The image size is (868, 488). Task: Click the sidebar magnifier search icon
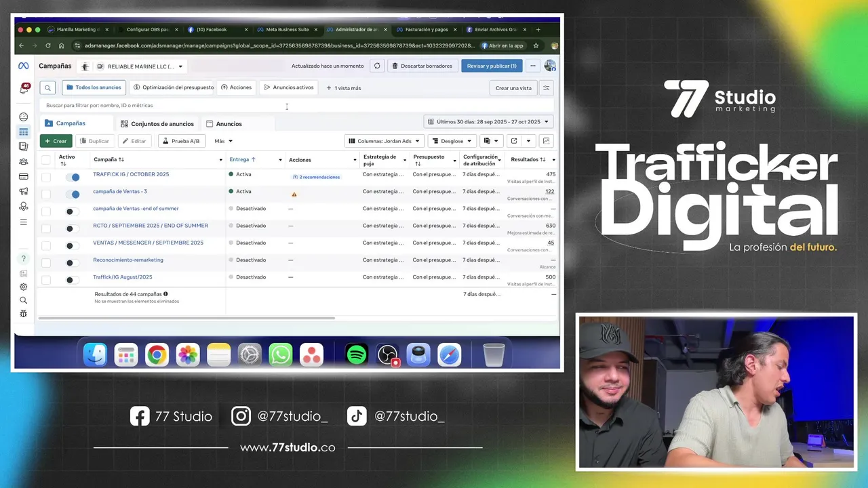pyautogui.click(x=24, y=300)
